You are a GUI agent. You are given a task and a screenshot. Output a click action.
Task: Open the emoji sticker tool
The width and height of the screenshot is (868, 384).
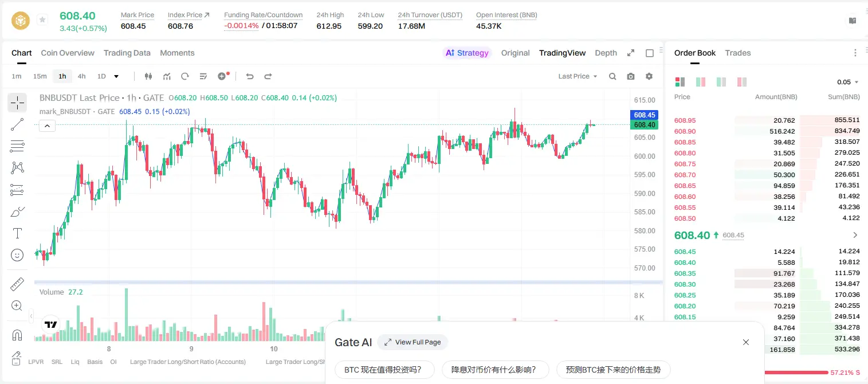17,255
